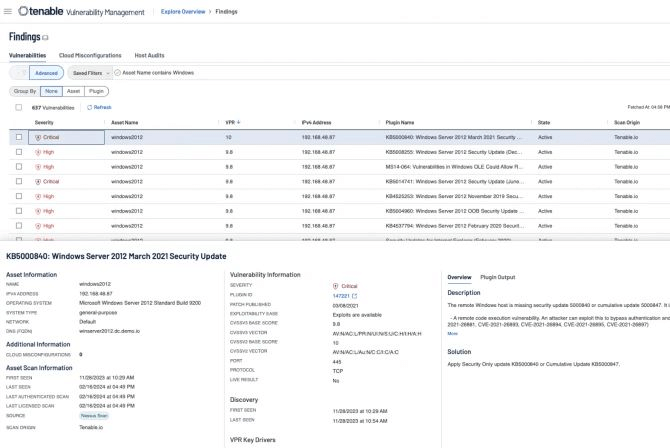The image size is (670, 448).
Task: Expand the description with the More link
Action: tap(453, 333)
